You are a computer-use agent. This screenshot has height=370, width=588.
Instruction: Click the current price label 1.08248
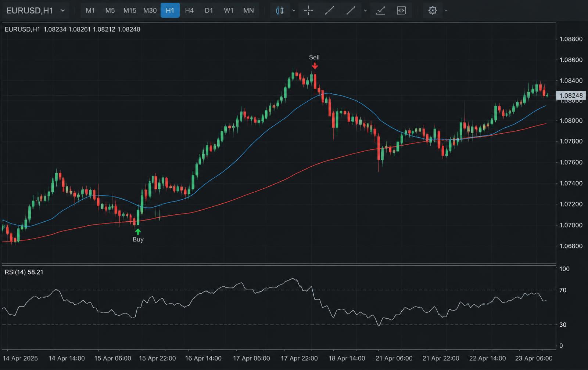571,95
